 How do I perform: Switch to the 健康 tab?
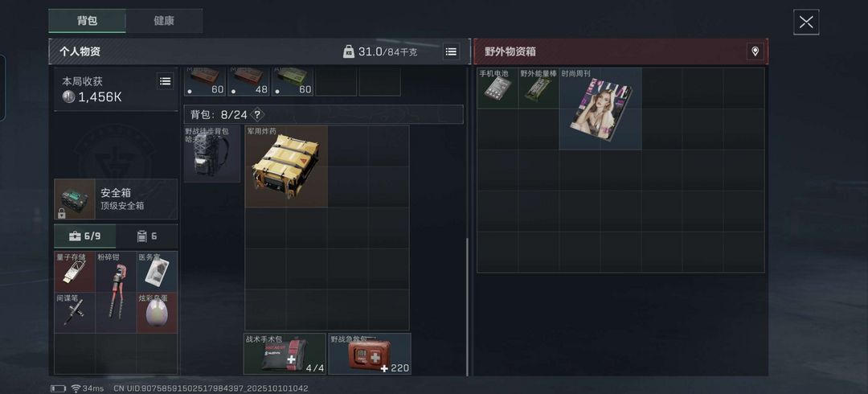[164, 21]
